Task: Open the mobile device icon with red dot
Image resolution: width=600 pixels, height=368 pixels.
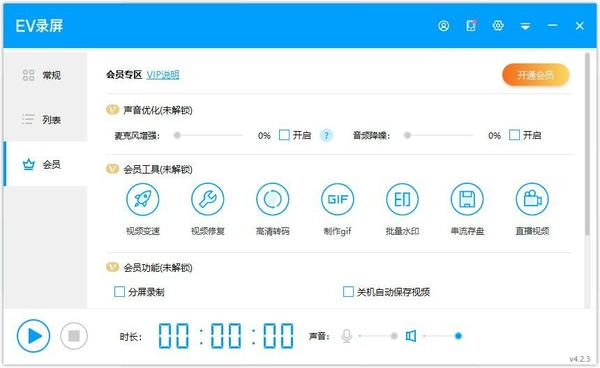Action: 471,25
